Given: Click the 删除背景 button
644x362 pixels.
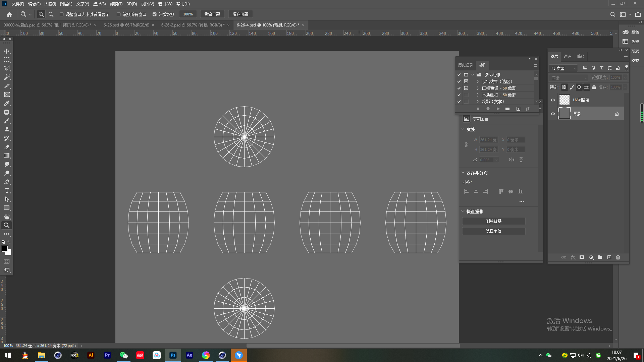Looking at the screenshot, I should coord(493,221).
